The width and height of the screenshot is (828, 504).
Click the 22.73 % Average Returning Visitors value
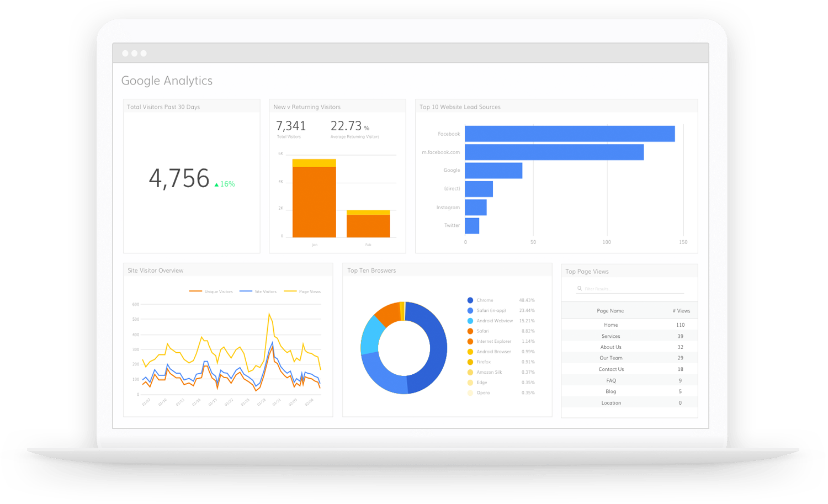(x=350, y=126)
